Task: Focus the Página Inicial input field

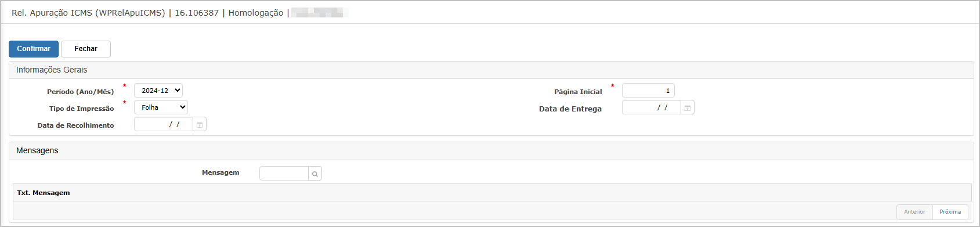Action: pos(648,91)
